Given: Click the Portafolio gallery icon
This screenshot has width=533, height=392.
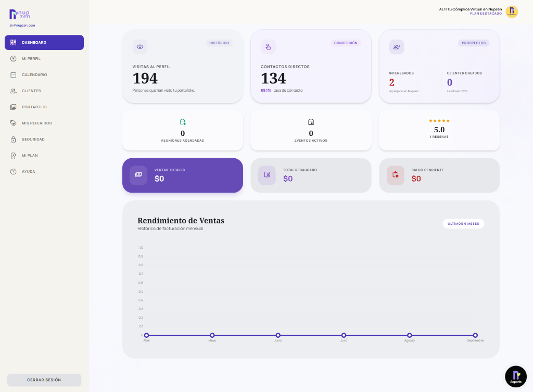Looking at the screenshot, I should click(13, 107).
